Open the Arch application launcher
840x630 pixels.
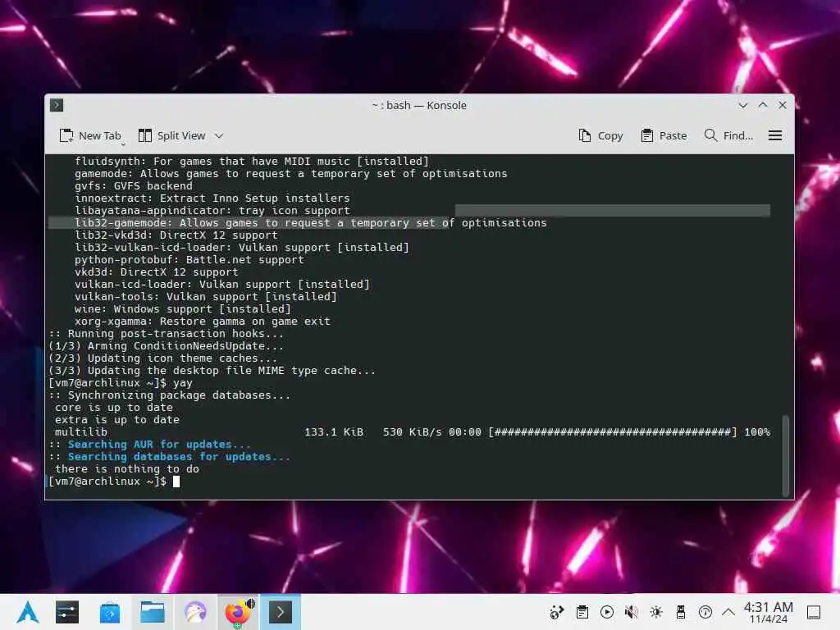(27, 612)
